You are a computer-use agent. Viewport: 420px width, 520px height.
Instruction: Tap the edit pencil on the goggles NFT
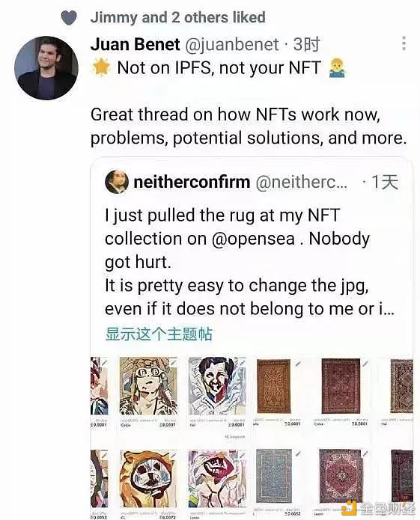pos(174,363)
